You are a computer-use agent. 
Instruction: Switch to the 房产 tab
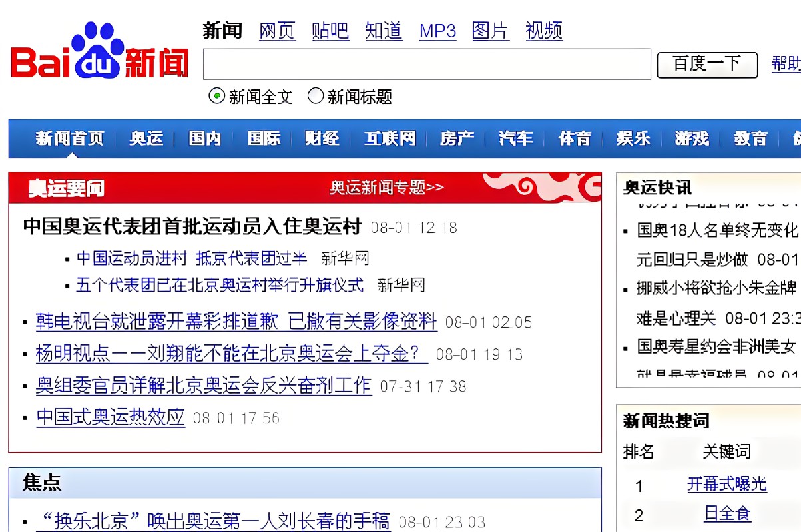click(x=457, y=138)
